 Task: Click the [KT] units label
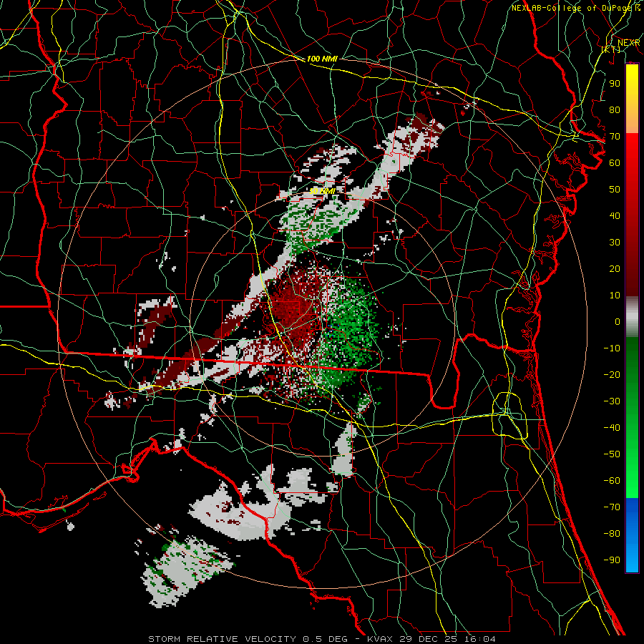click(611, 49)
